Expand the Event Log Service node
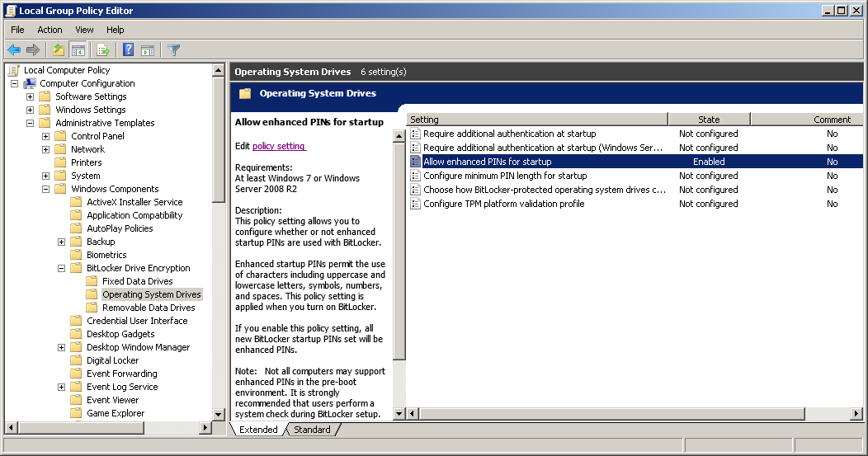 point(61,387)
